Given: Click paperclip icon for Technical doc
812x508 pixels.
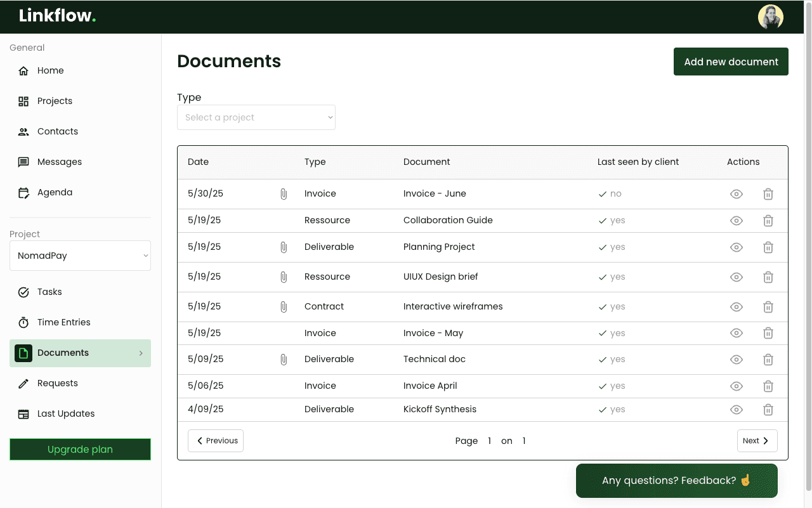Looking at the screenshot, I should 284,360.
